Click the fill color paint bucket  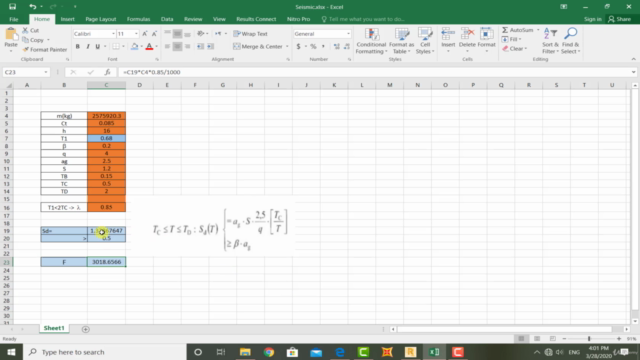click(x=134, y=47)
